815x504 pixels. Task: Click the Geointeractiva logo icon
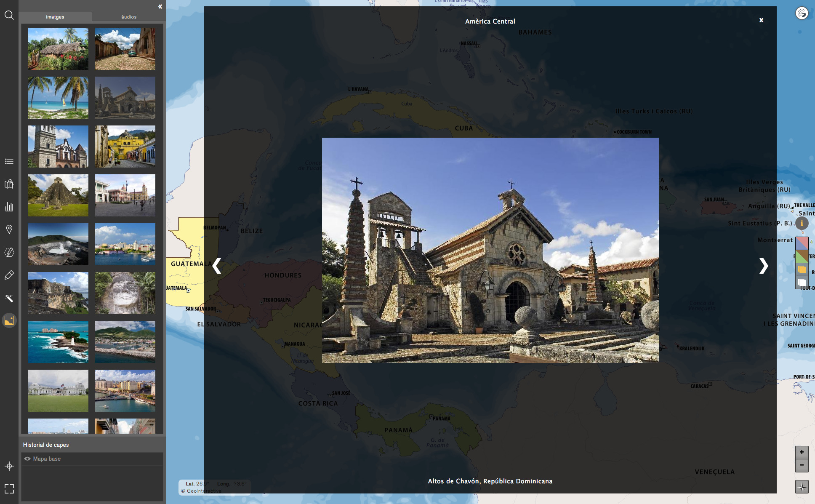(x=802, y=13)
